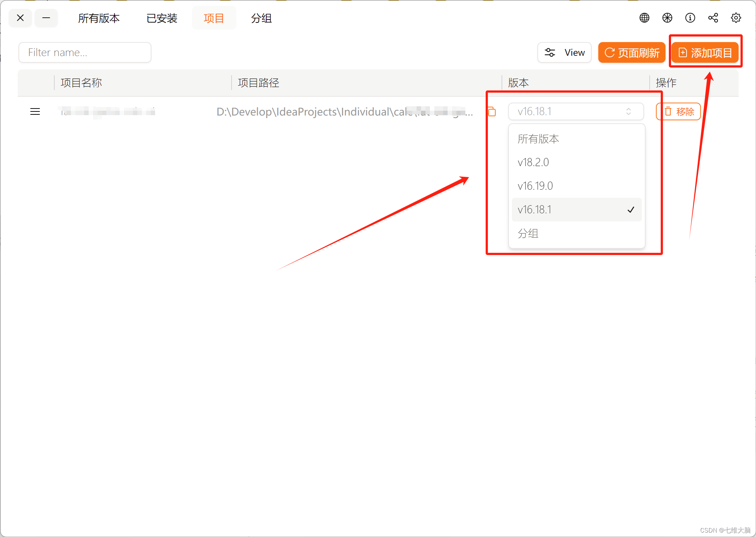The image size is (756, 537).
Task: Switch to 已安装 tab
Action: 162,18
